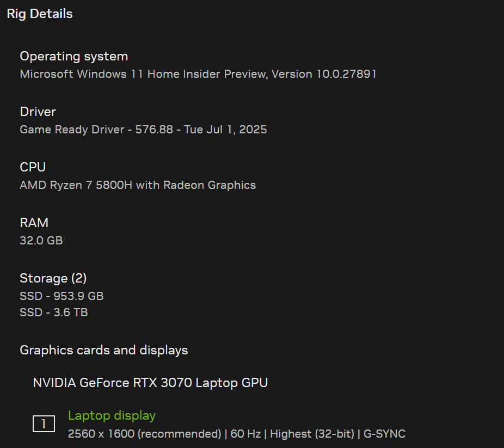Click the 2560 x 1600 (recommended) resolution text
Screen dimensions: 504x448
pyautogui.click(x=144, y=434)
